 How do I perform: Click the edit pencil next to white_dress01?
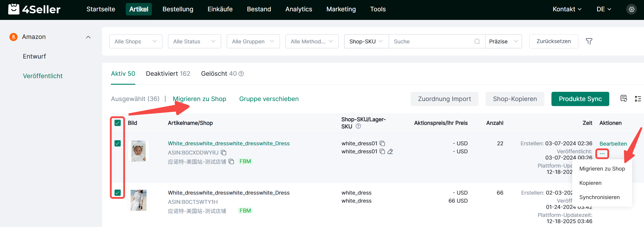click(390, 152)
